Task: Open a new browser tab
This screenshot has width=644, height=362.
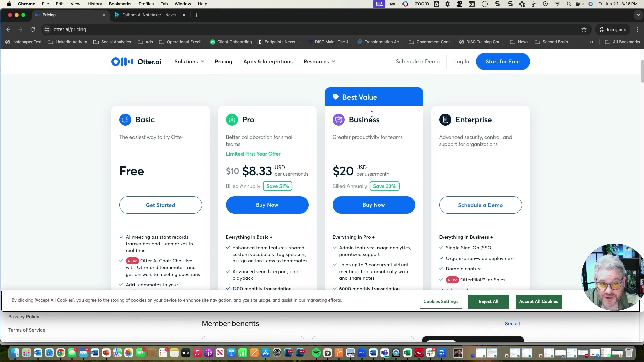Action: click(x=196, y=15)
